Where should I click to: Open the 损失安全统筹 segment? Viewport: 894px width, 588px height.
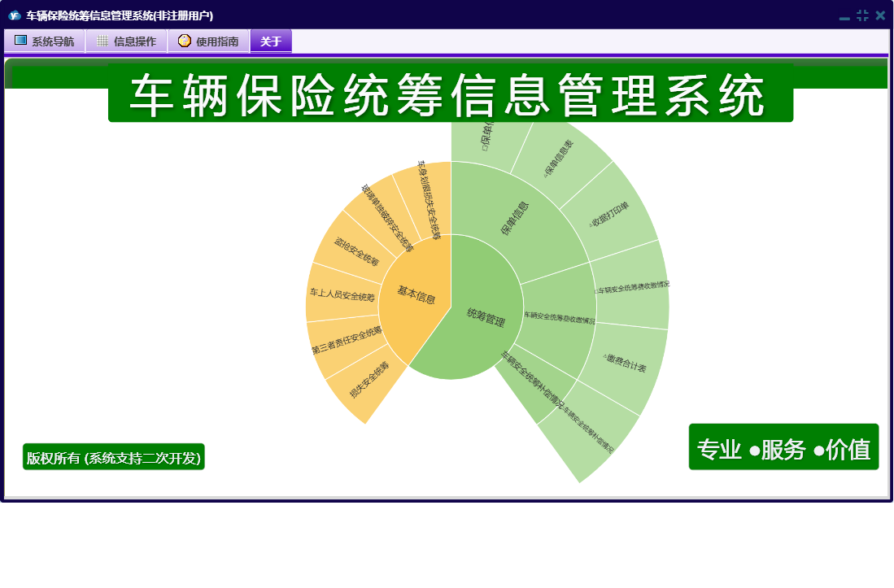[x=369, y=380]
